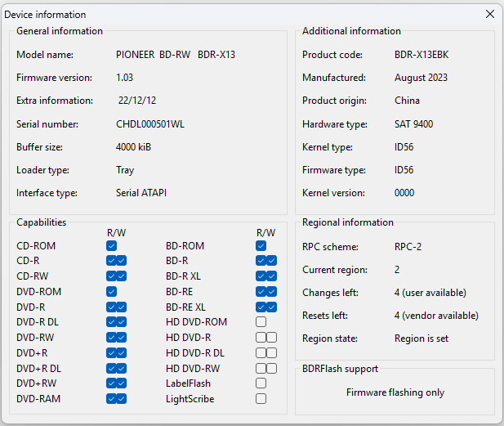
Task: Toggle the DVD-ROM read checkbox
Action: (111, 292)
